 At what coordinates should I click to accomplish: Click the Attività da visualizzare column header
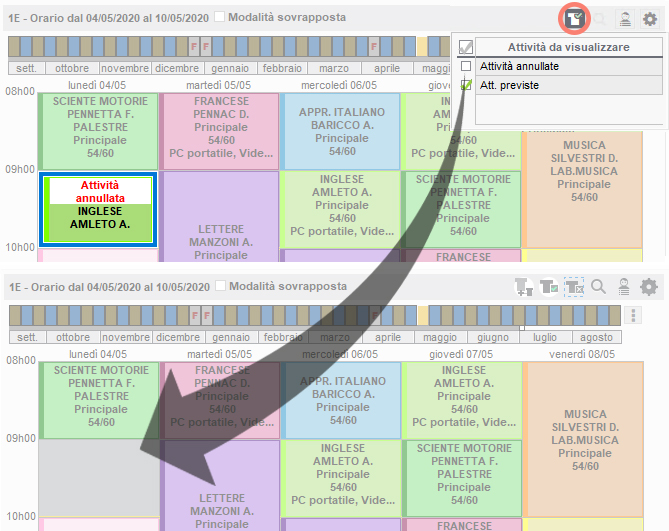tap(569, 47)
